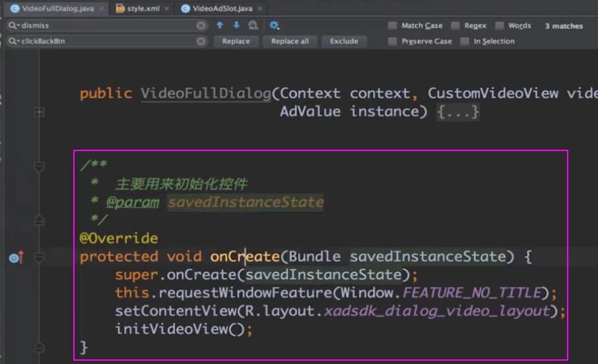Click the VideoFullDialog constructor name
Viewport: 598px width, 364px height.
[x=205, y=94]
